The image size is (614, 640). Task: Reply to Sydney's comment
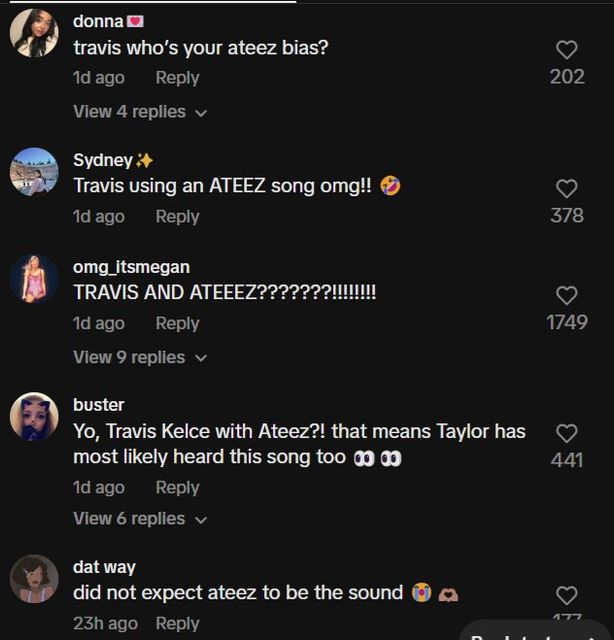[x=177, y=216]
